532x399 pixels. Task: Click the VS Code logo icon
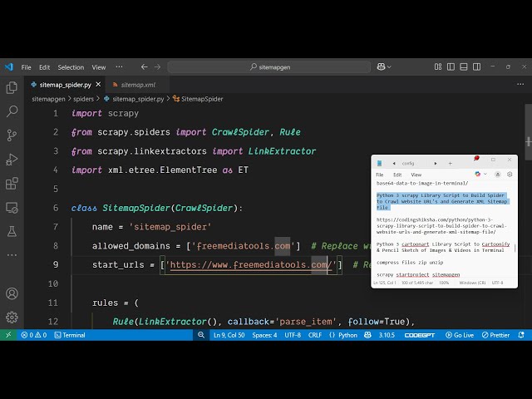point(9,66)
